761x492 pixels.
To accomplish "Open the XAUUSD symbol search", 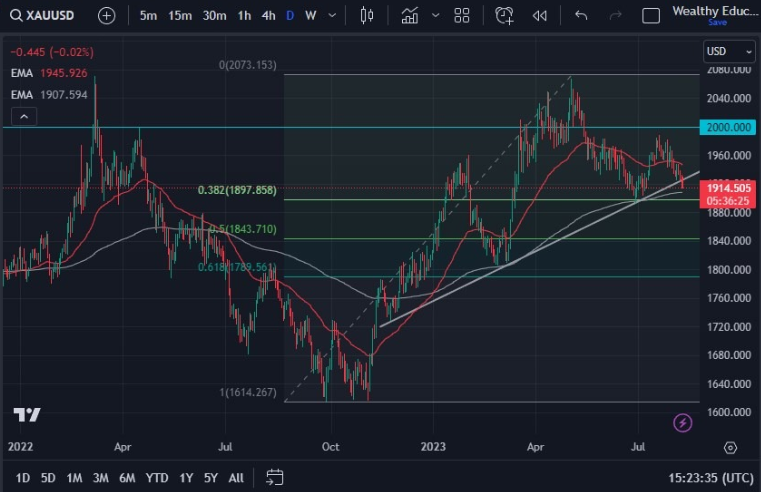I will 45,16.
